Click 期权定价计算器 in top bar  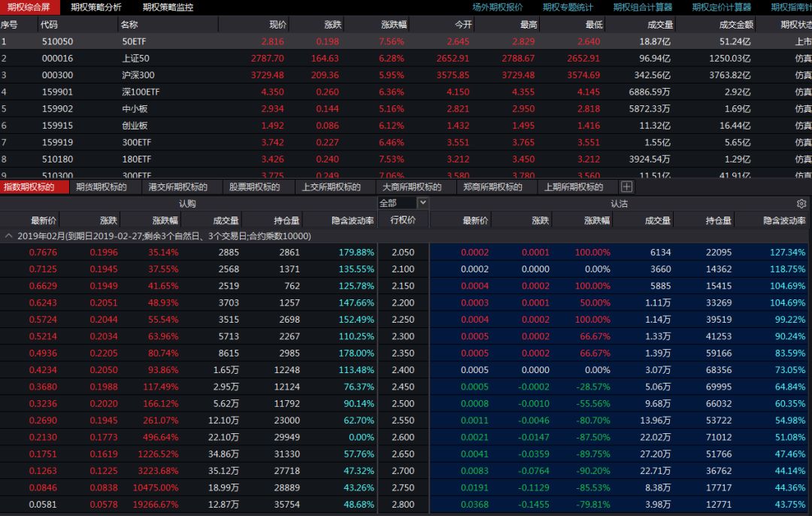click(x=722, y=7)
